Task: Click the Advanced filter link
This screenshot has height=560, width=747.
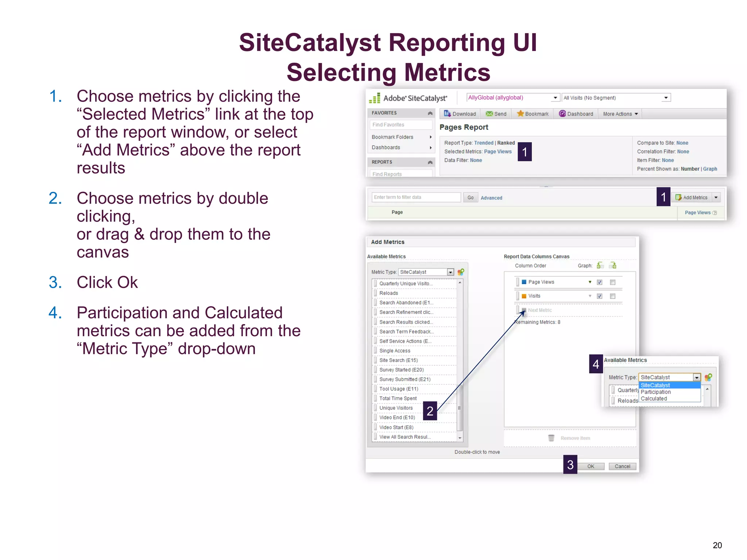Action: pos(491,198)
